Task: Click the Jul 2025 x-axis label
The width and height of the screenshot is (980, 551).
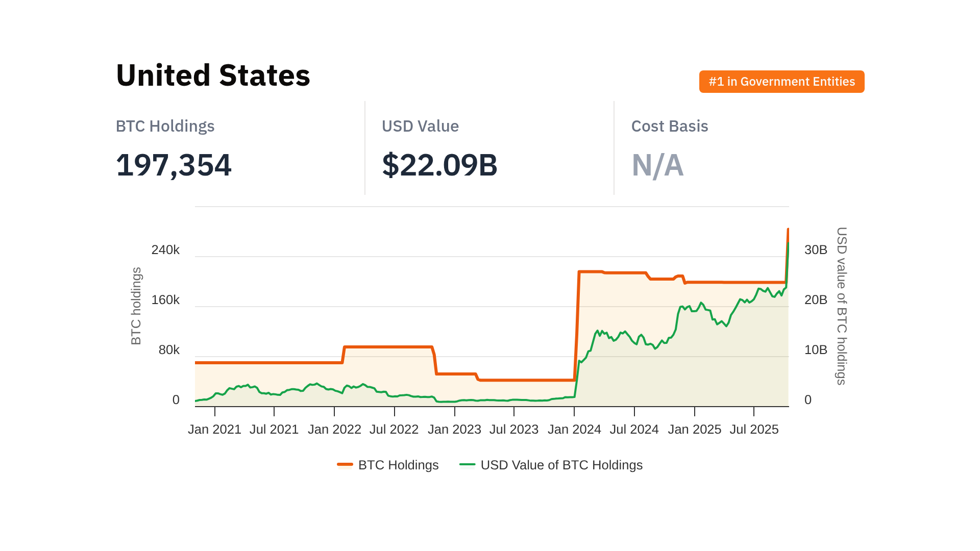Action: click(x=754, y=430)
